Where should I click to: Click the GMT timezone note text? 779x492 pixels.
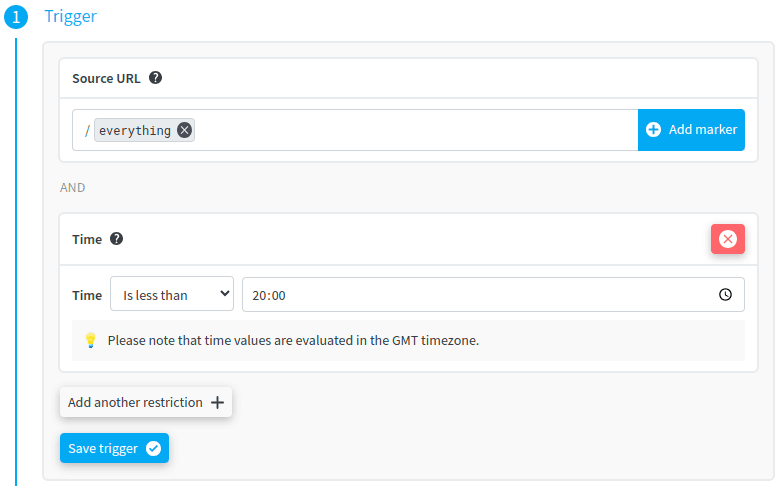pos(293,340)
